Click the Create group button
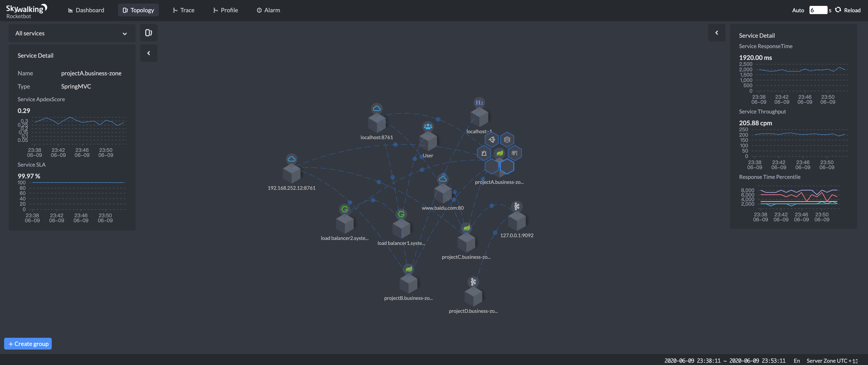Viewport: 868px width, 365px height. point(28,344)
